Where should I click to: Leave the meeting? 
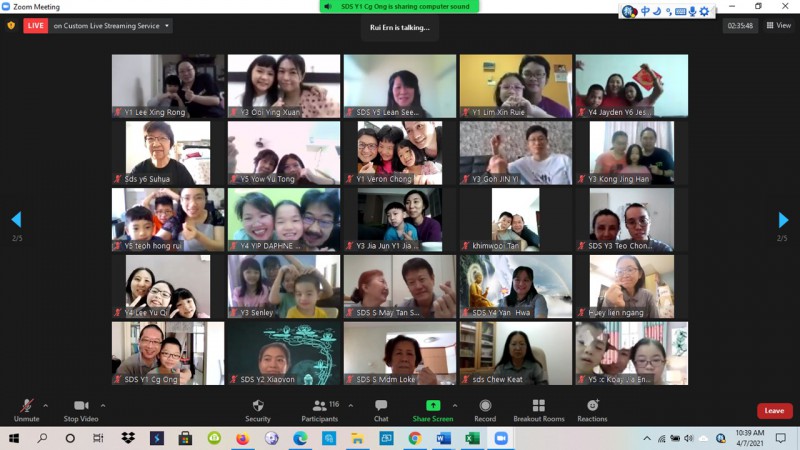tap(774, 411)
